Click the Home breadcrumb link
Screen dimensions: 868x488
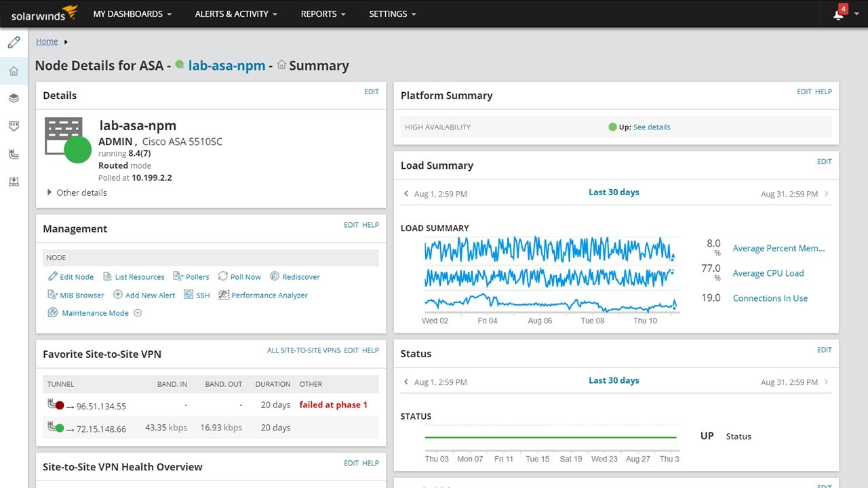pos(47,41)
